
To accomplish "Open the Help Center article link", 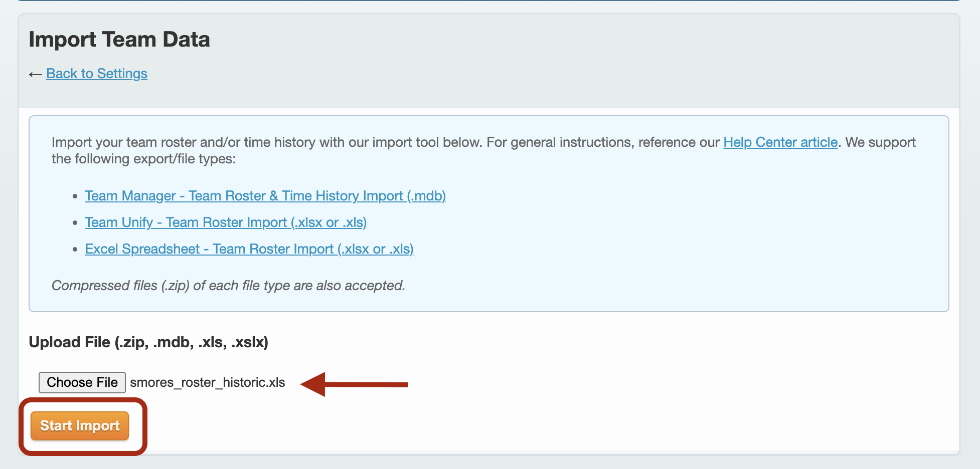I will coord(780,142).
